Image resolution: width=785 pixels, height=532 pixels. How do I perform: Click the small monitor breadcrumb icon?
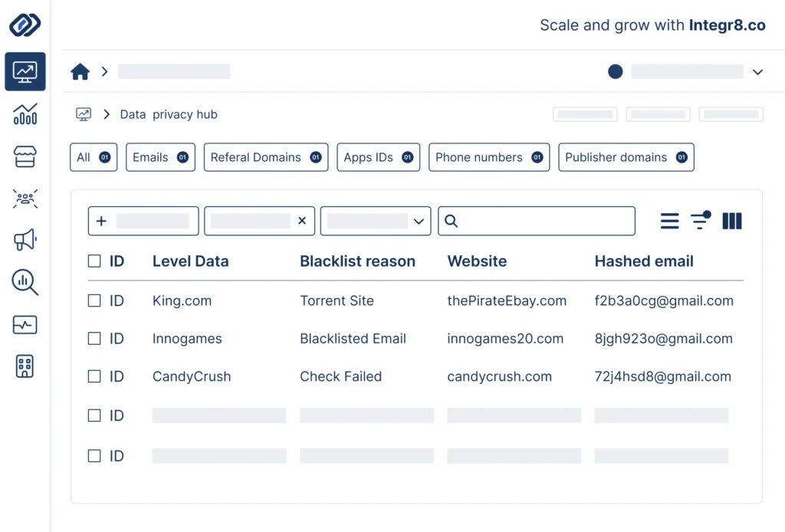[x=84, y=114]
